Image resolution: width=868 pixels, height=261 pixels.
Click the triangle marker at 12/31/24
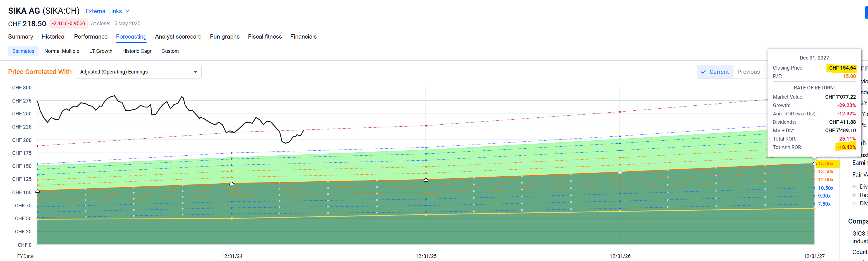tap(232, 183)
